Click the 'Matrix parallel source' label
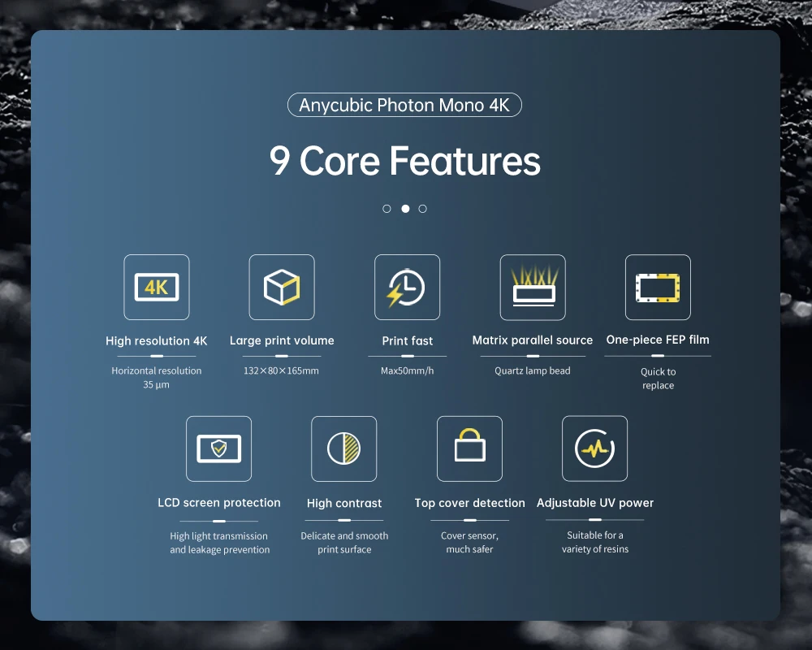This screenshot has height=650, width=812. point(533,340)
